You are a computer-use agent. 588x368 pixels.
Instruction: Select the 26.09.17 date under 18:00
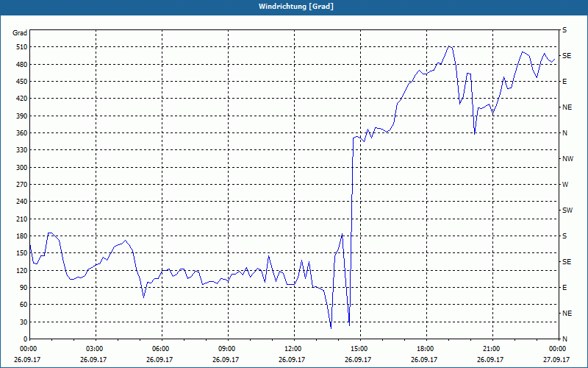(424, 359)
